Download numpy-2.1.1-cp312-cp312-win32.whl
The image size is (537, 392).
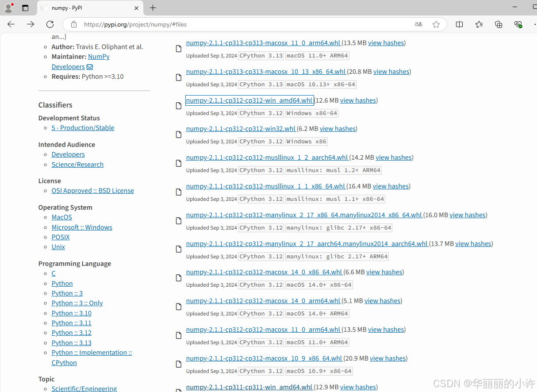coord(241,129)
